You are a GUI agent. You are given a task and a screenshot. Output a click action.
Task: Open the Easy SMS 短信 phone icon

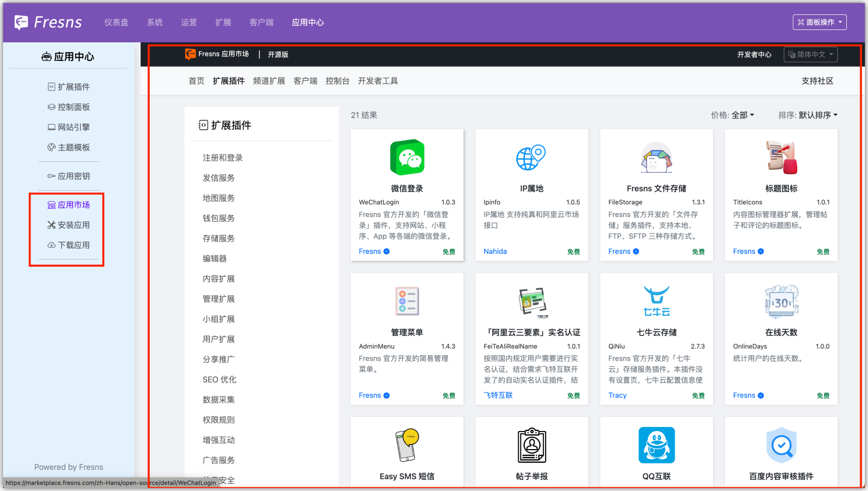(407, 445)
